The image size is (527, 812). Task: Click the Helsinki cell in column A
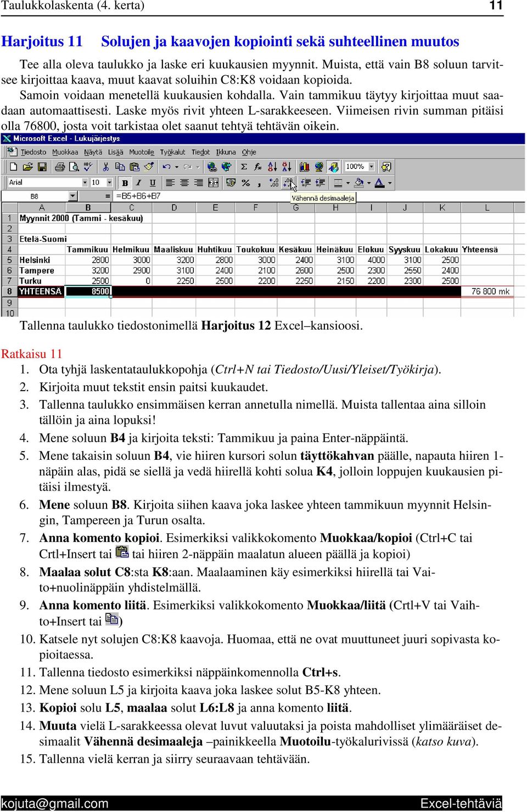point(41,260)
